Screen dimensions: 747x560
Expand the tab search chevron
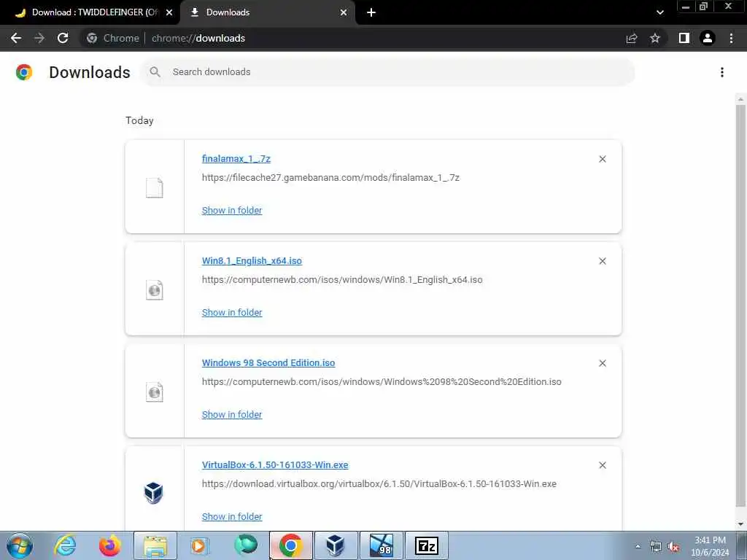659,12
